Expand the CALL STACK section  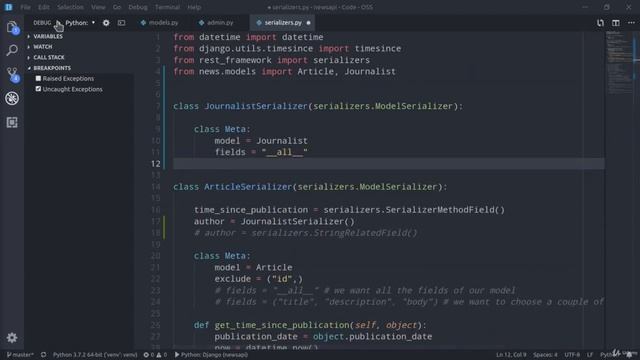(x=49, y=58)
